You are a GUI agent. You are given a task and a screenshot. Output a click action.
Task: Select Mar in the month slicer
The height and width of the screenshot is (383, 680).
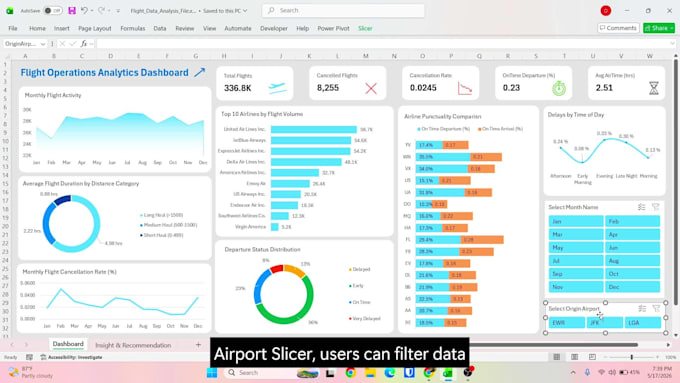pos(575,234)
